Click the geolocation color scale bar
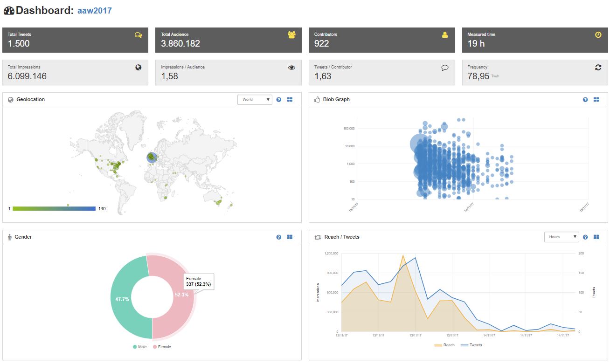Image resolution: width=610 pixels, height=364 pixels. tap(54, 209)
